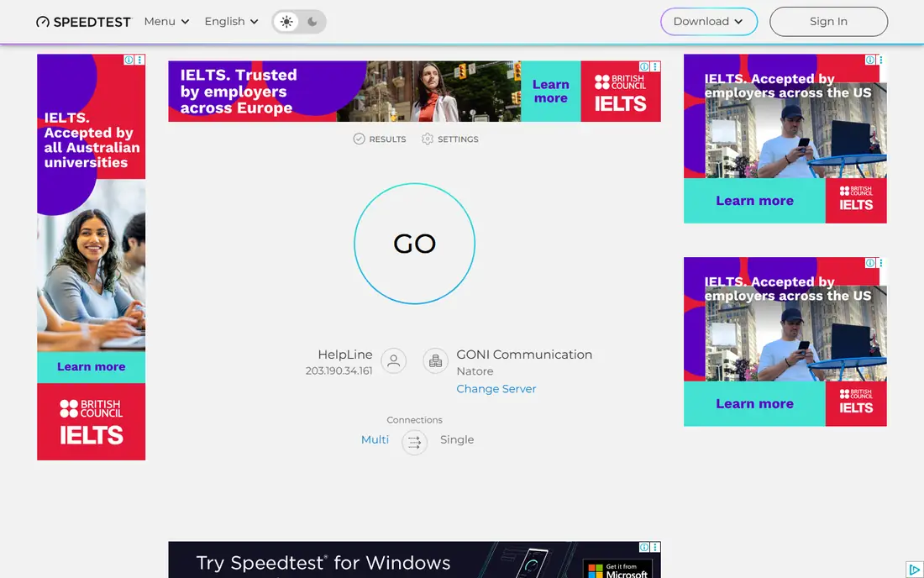
Task: Click the Sign In button
Action: point(828,22)
